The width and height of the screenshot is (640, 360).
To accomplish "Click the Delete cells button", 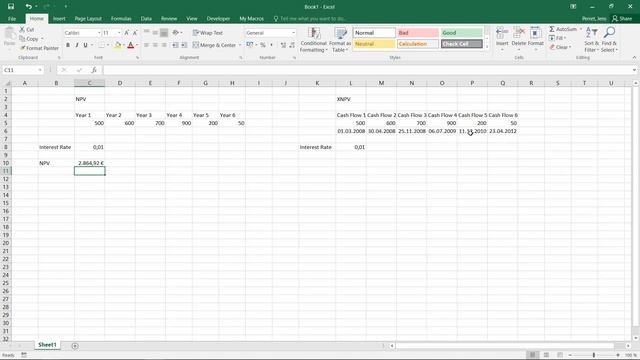I will [x=519, y=38].
